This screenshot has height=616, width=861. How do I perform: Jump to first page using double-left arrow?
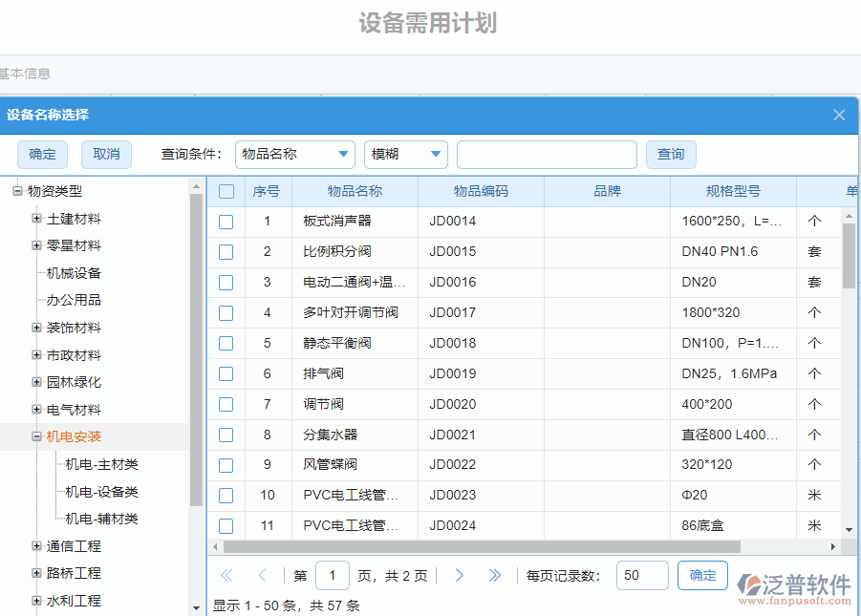point(226,575)
